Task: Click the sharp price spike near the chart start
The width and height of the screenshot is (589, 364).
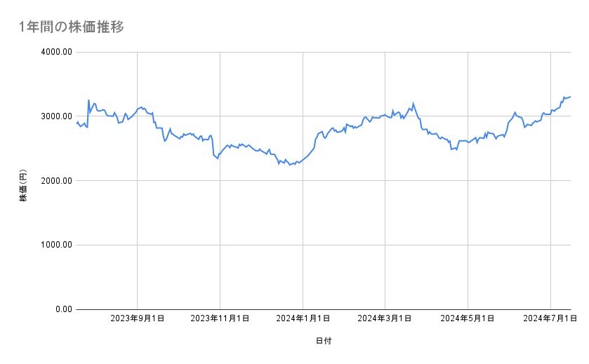Action: click(88, 100)
